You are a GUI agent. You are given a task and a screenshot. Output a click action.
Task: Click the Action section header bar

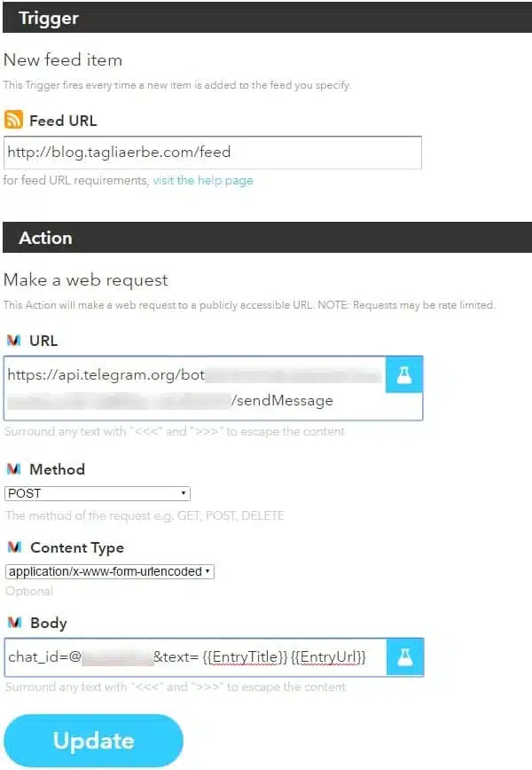[266, 238]
